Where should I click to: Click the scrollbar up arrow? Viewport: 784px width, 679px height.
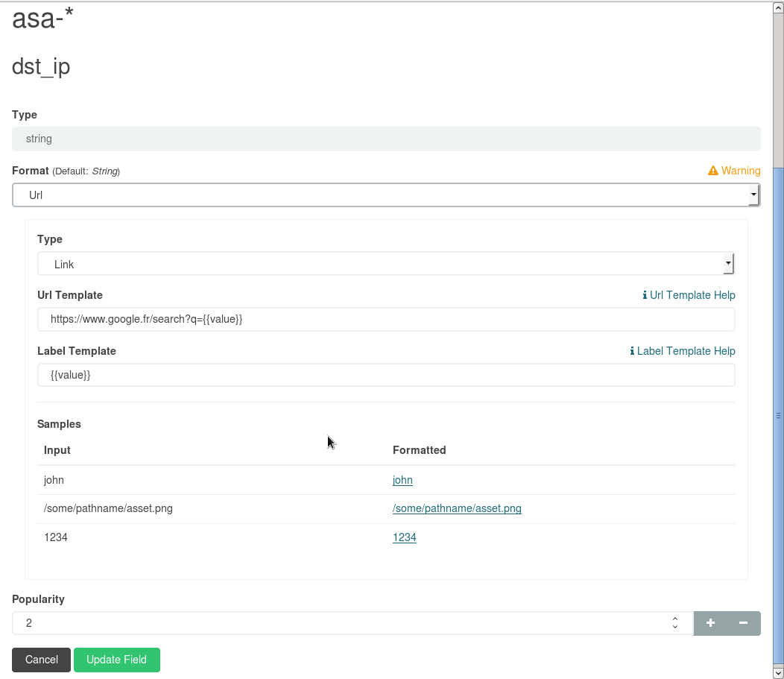pos(778,8)
